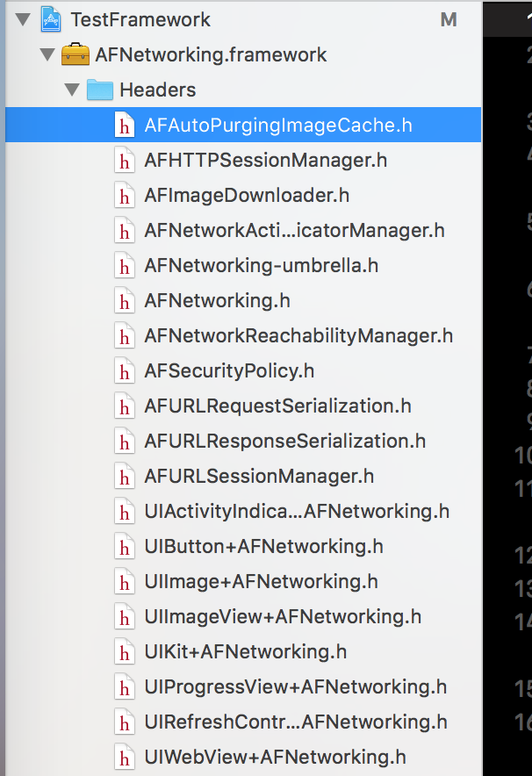This screenshot has height=776, width=532.
Task: Click header icon beside AFAutoPurgingImageCache.h
Action: click(x=124, y=125)
